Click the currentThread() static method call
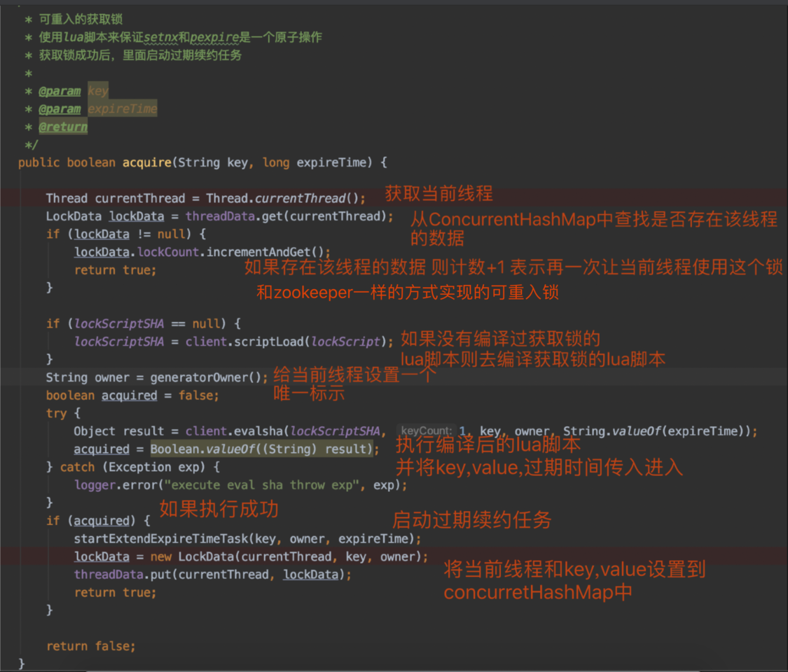The image size is (788, 672). [310, 198]
